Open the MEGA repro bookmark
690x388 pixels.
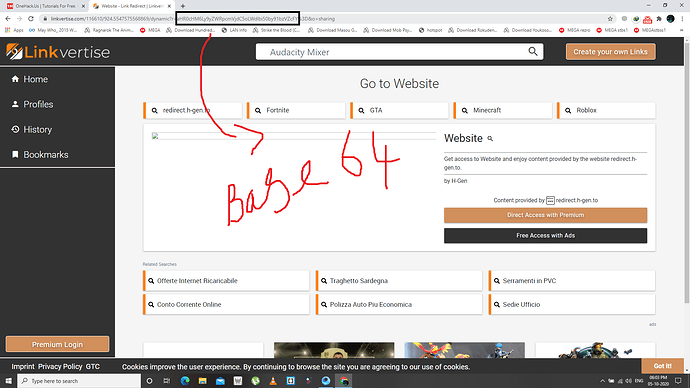point(574,30)
